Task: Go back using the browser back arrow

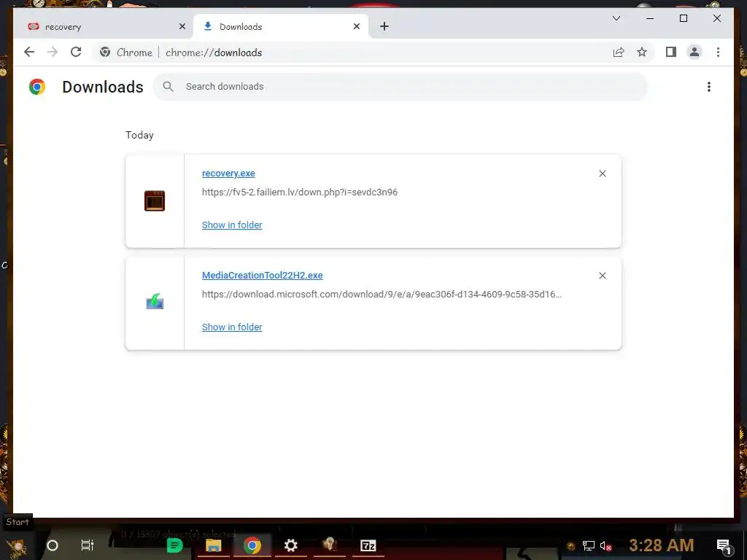Action: [29, 52]
